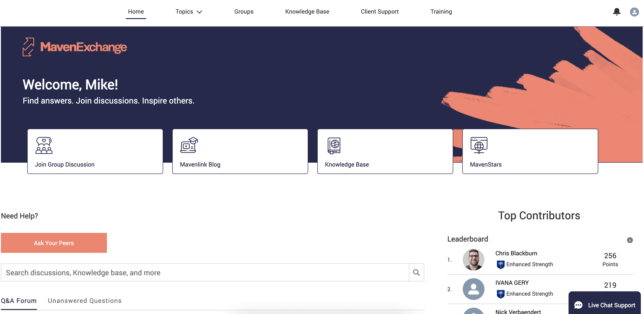Image resolution: width=644 pixels, height=314 pixels.
Task: Expand the Topics dropdown chevron
Action: (199, 12)
